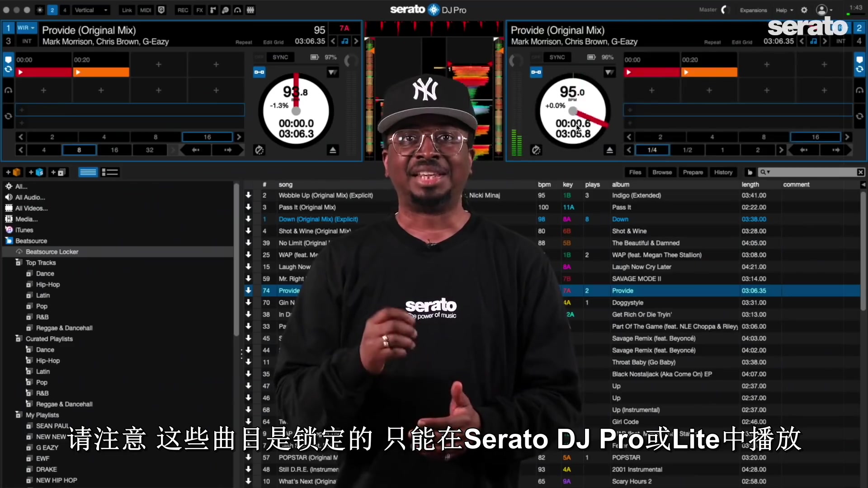Open tempo range dropdown on left deck

(x=333, y=72)
